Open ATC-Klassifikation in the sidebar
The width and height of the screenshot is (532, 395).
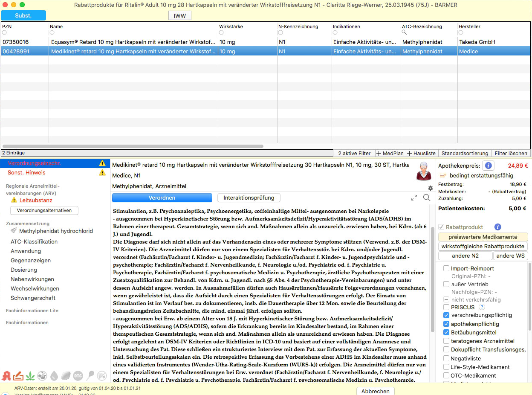point(34,242)
